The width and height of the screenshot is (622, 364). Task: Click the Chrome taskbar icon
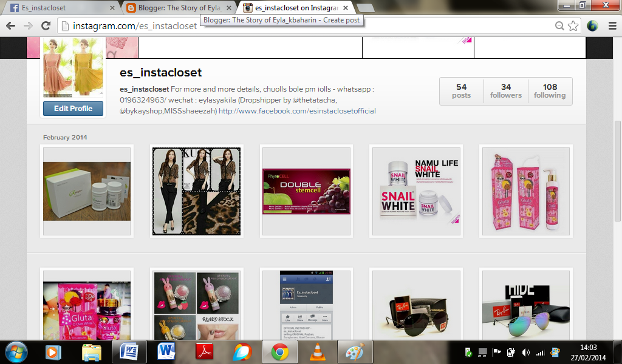[279, 352]
